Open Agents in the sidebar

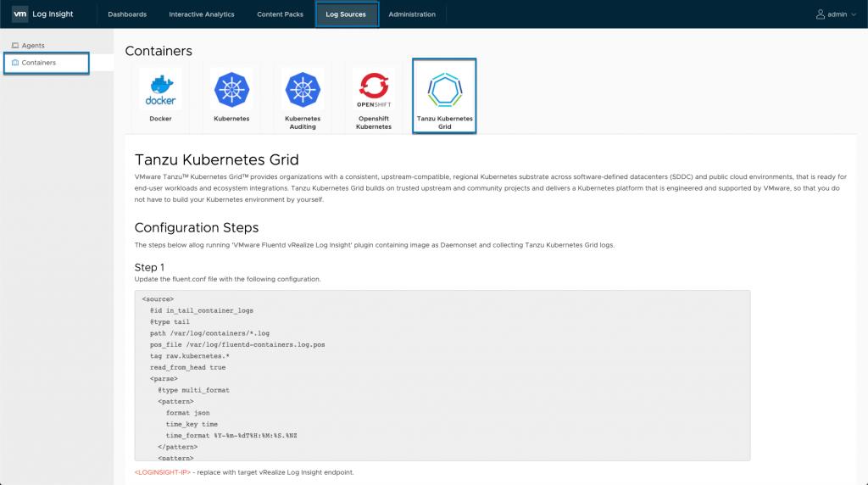click(33, 46)
